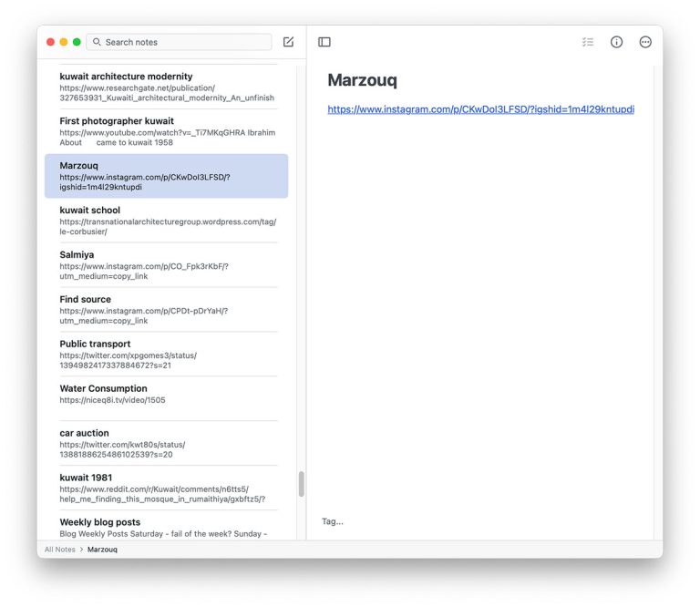Open the more actions ellipsis menu
The width and height of the screenshot is (700, 607).
coord(645,42)
